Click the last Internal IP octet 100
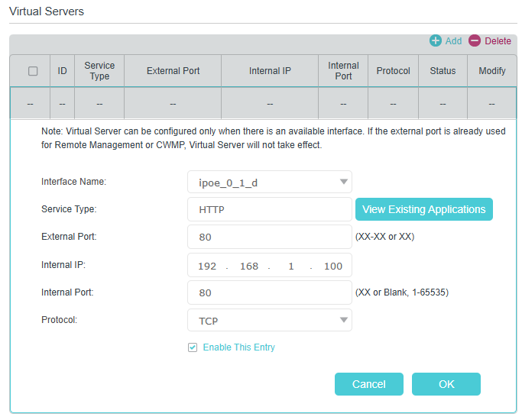The width and height of the screenshot is (522, 420). click(x=333, y=266)
